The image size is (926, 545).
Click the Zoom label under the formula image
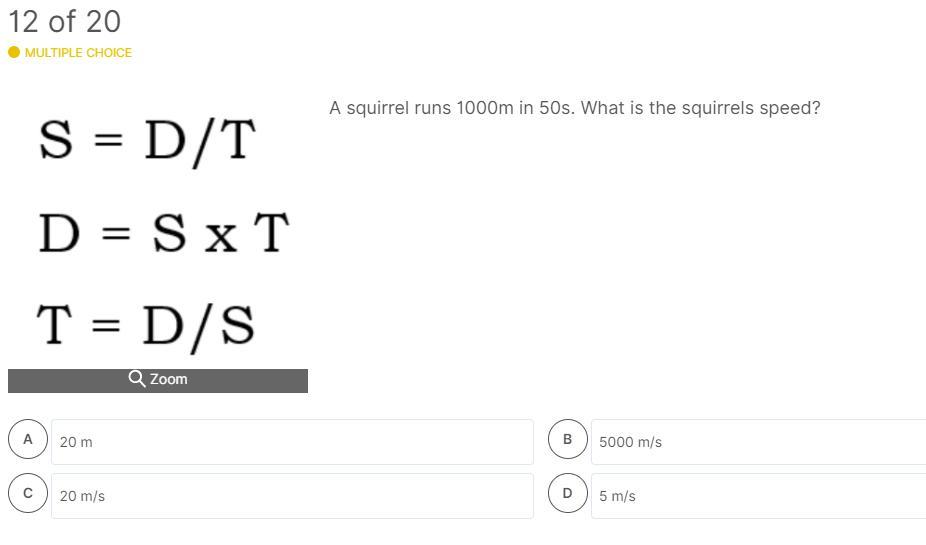(168, 379)
